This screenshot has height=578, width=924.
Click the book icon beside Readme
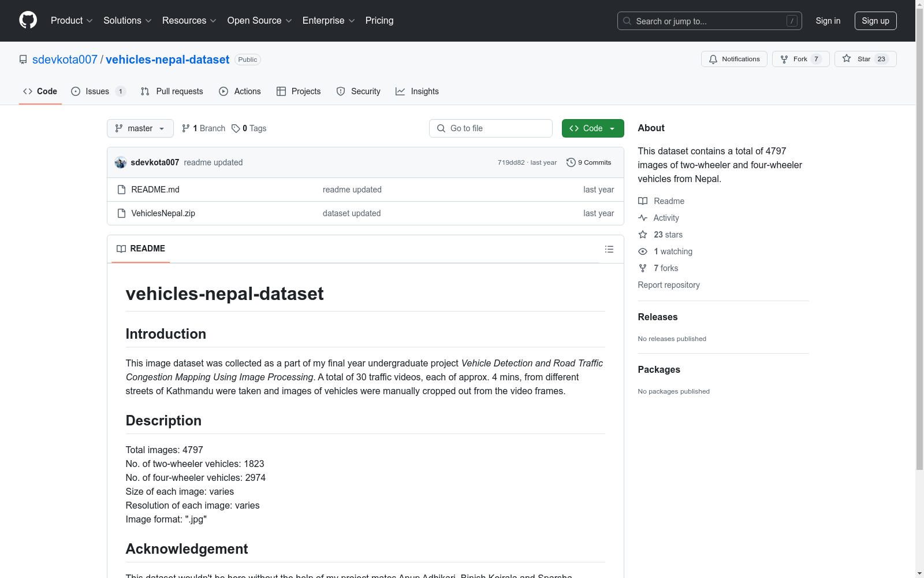coord(643,201)
